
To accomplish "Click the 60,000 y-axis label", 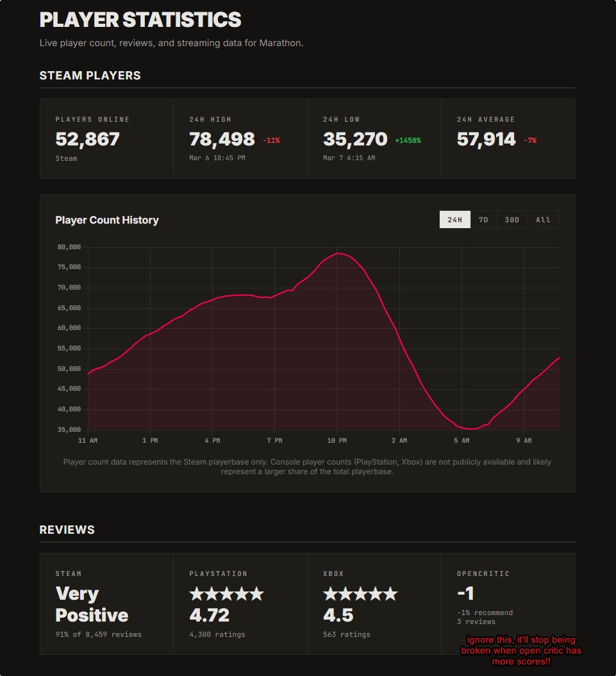I will point(69,328).
